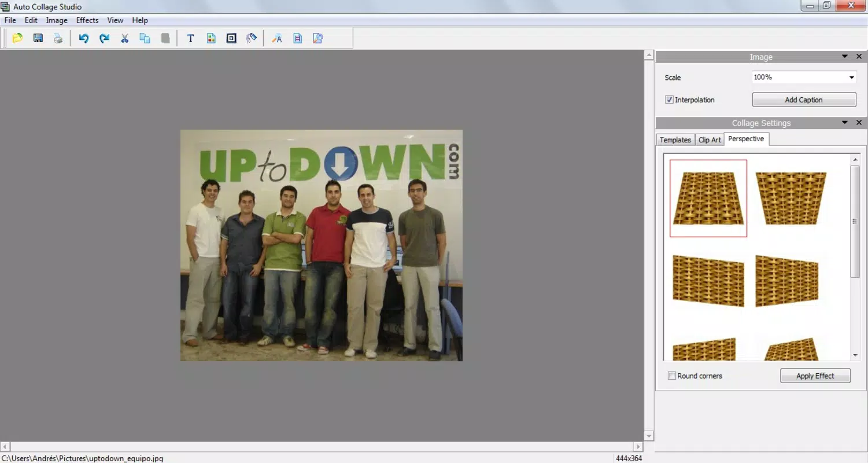Viewport: 868px width, 463px height.
Task: Select the second-row right perspective thumbnail
Action: (787, 281)
